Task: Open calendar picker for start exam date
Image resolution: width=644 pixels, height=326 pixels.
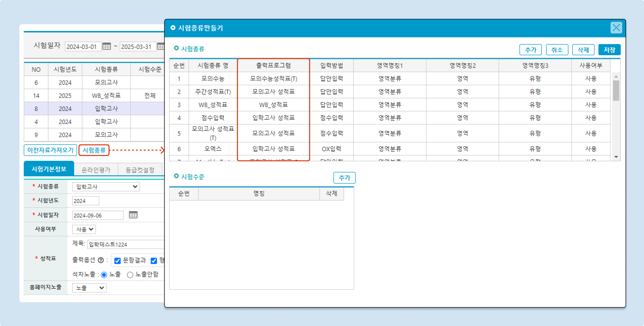Action: 106,47
